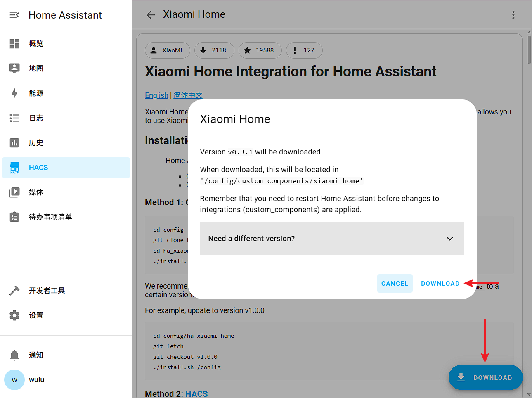Screen dimensions: 532x398
Task: Open the 地图 map icon
Action: 14,68
